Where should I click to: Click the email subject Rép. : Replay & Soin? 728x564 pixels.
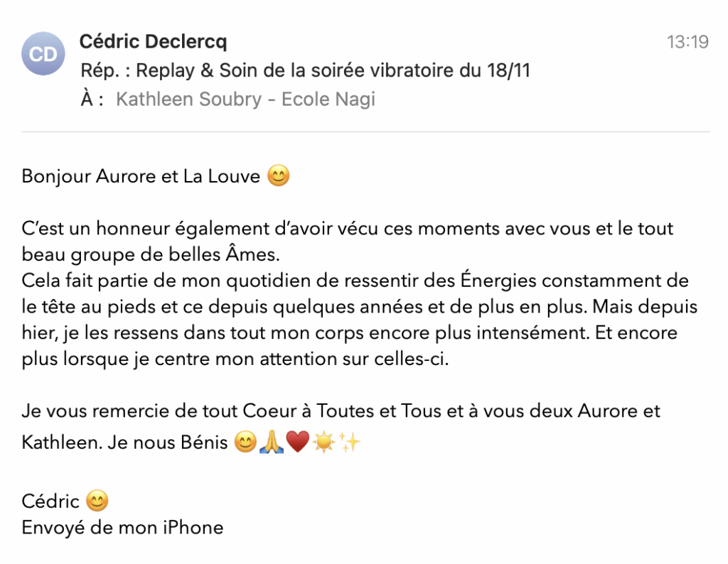pos(305,70)
